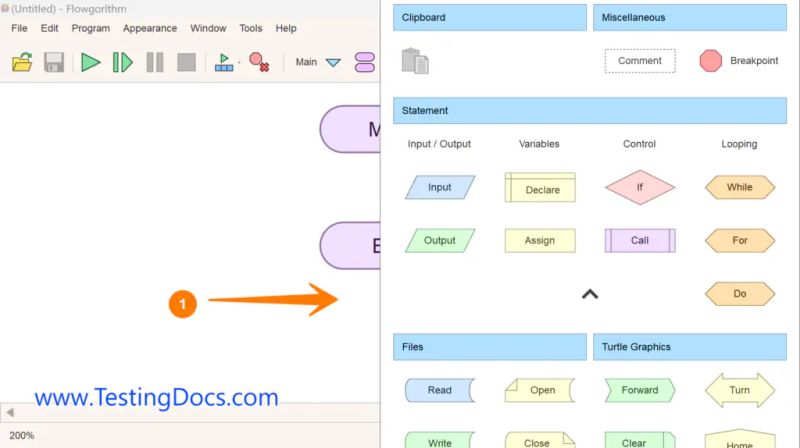The width and height of the screenshot is (800, 448).
Task: Click the run speed icon
Action: [x=224, y=62]
